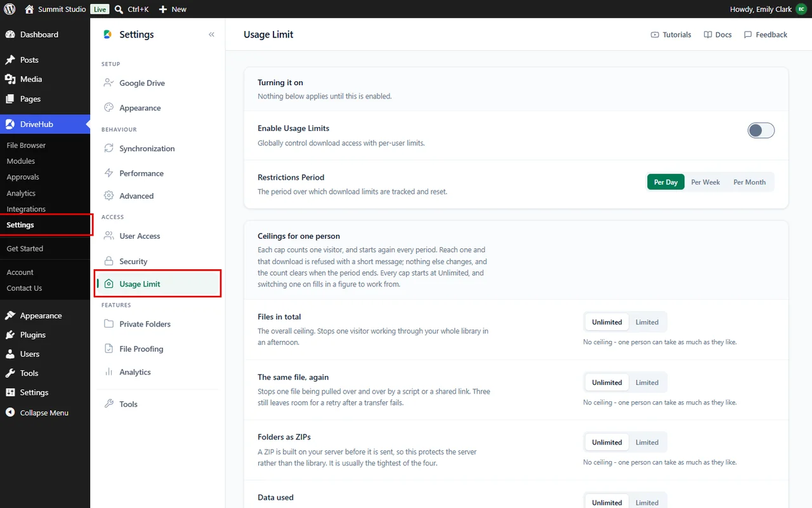Select the Per Day restriction period
This screenshot has width=812, height=508.
(x=665, y=182)
